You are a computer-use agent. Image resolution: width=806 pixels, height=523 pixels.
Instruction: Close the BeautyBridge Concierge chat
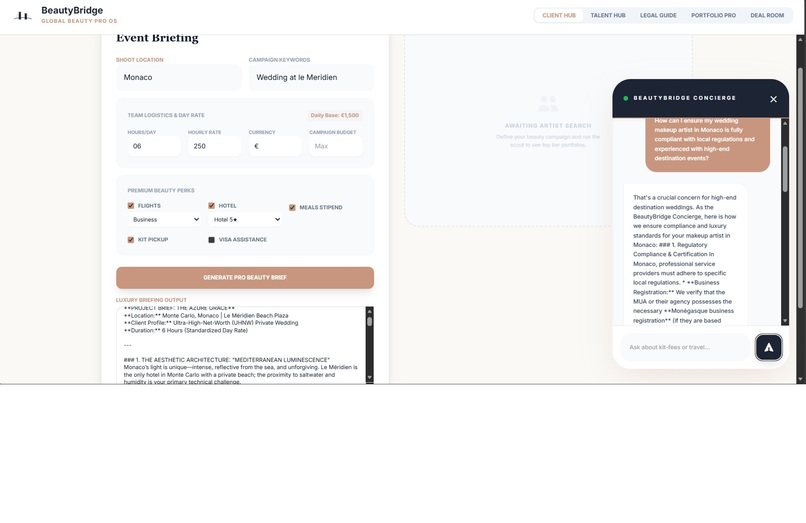[773, 99]
